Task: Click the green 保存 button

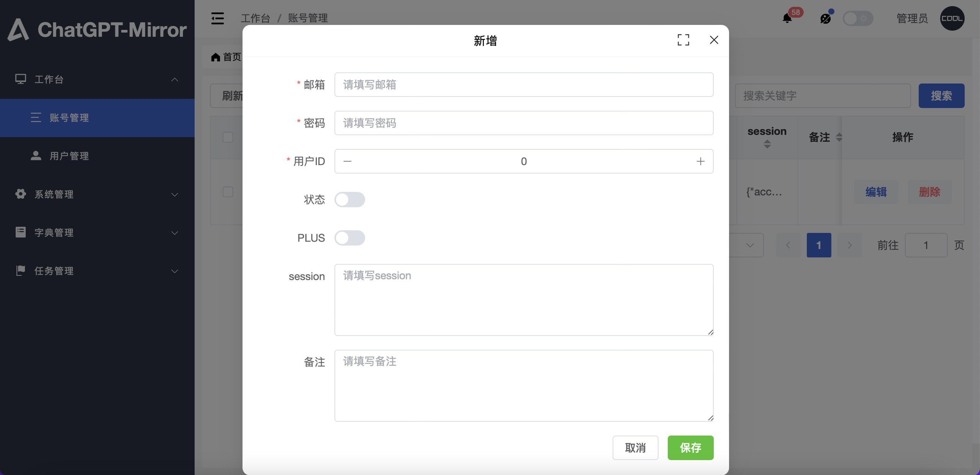Action: (690, 447)
